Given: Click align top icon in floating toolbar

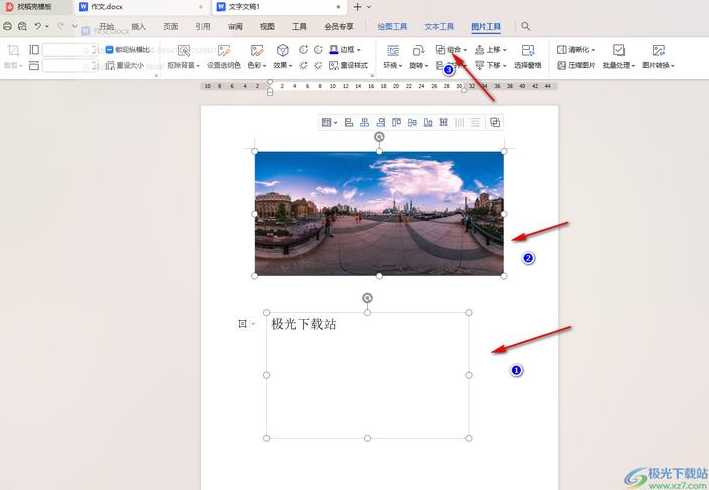Looking at the screenshot, I should click(x=397, y=122).
